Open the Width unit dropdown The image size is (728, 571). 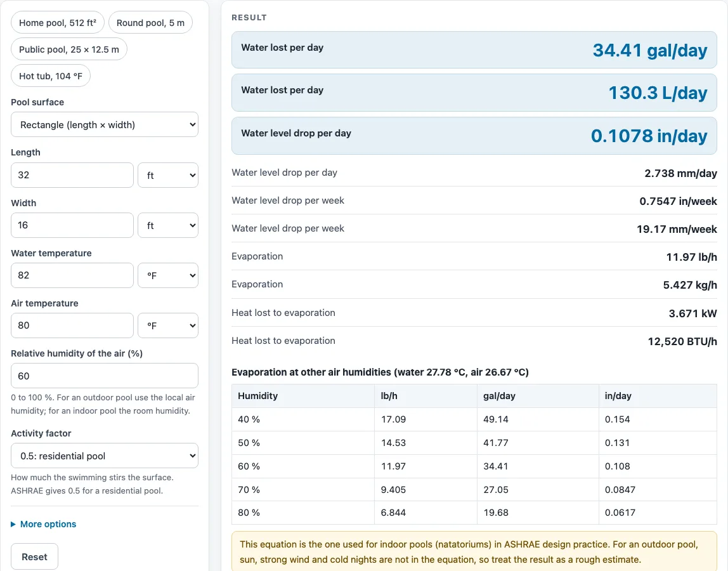click(x=168, y=225)
